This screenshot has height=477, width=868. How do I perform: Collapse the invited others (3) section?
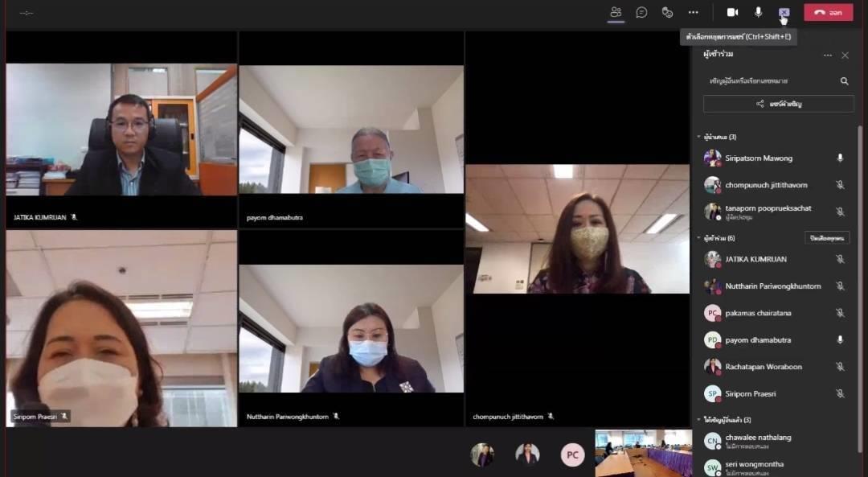coord(699,420)
